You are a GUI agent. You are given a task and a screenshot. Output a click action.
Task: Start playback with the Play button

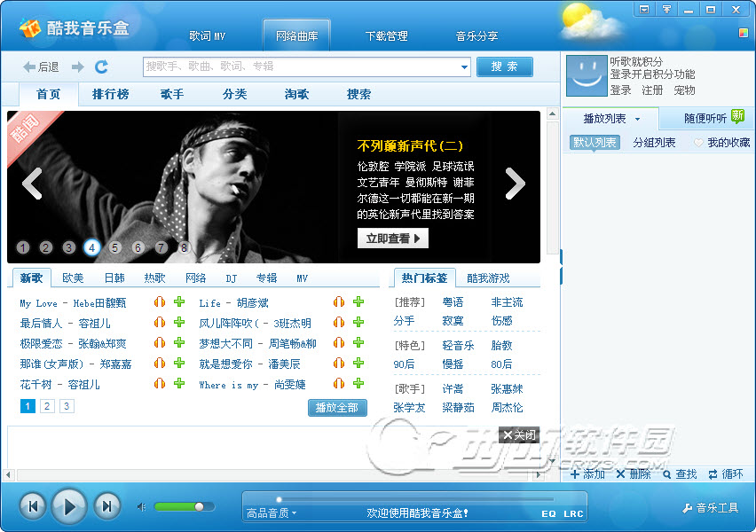(x=69, y=506)
